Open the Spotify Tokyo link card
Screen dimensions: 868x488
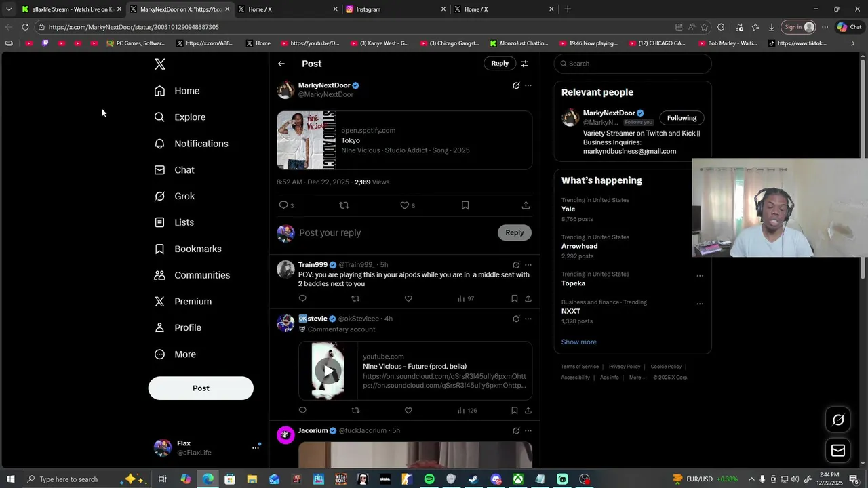[x=404, y=140]
